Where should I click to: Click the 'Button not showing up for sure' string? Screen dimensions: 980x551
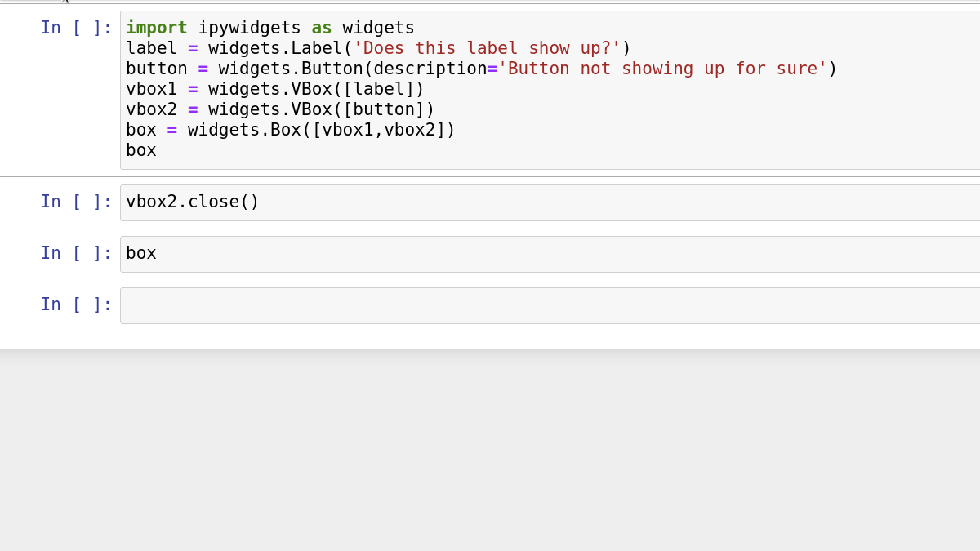[x=666, y=68]
